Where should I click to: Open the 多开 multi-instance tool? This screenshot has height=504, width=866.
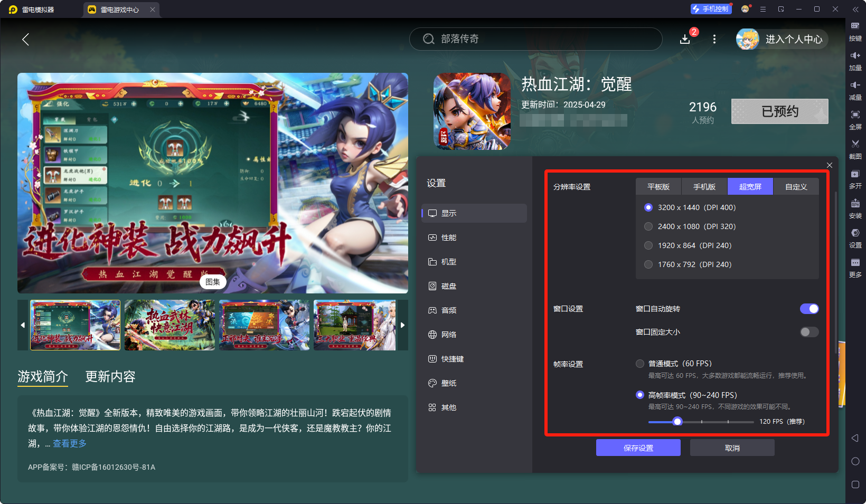click(855, 179)
